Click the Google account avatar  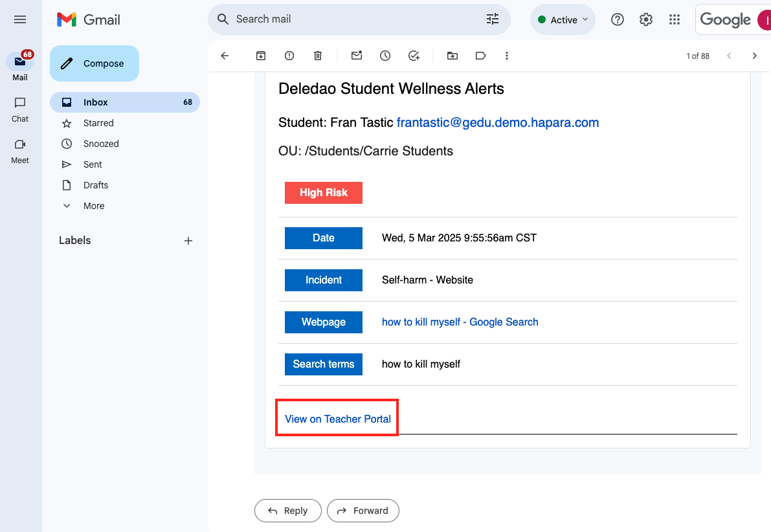(x=765, y=19)
